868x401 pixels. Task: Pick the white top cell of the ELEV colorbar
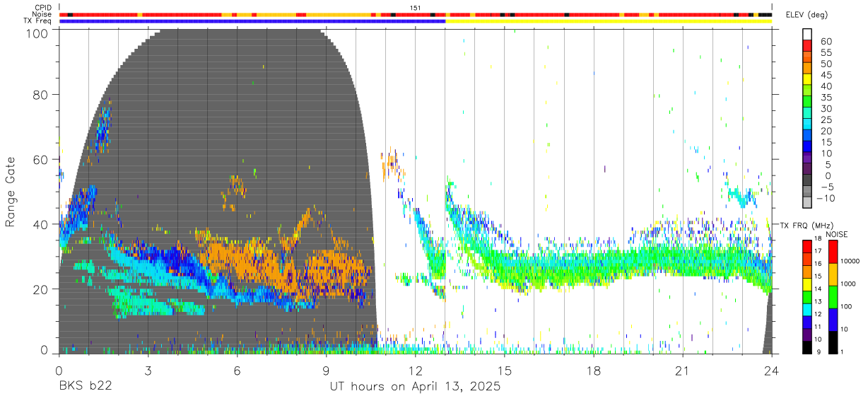807,34
